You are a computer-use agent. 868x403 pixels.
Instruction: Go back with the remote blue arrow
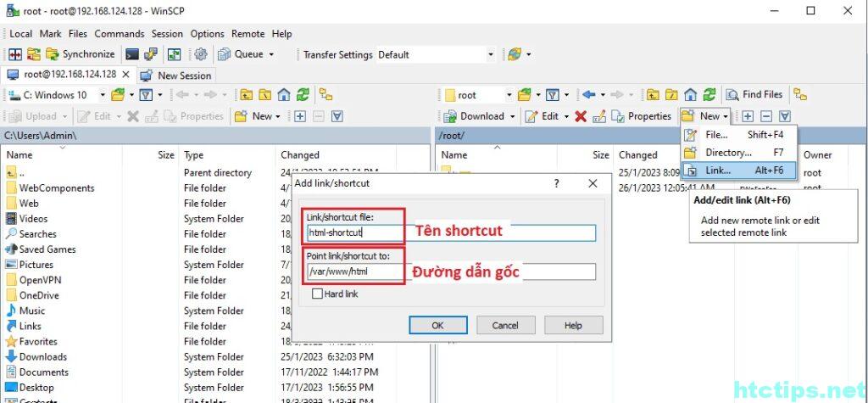point(588,95)
